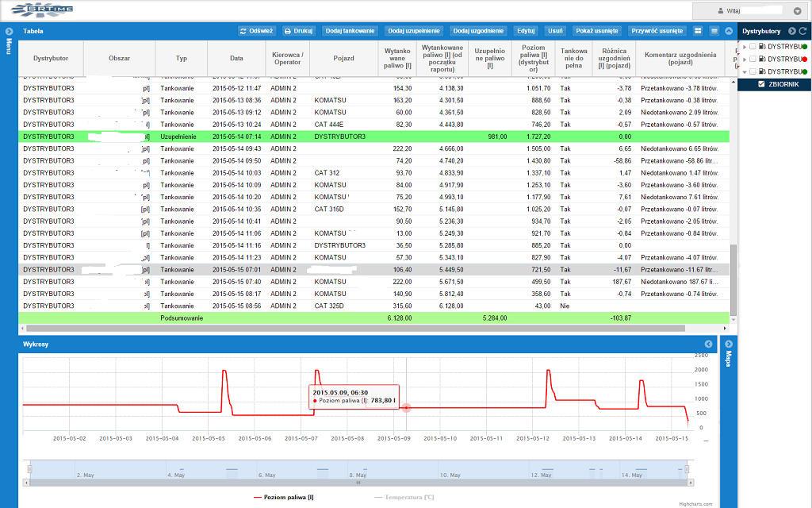
Task: Collapse the Tabela panel with up-chevron icon
Action: pyautogui.click(x=729, y=31)
